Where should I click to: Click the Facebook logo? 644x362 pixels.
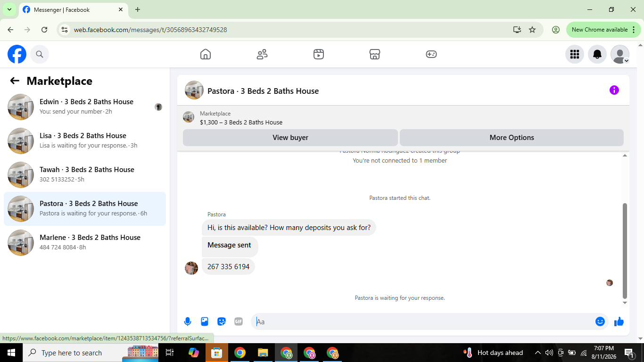(x=17, y=54)
